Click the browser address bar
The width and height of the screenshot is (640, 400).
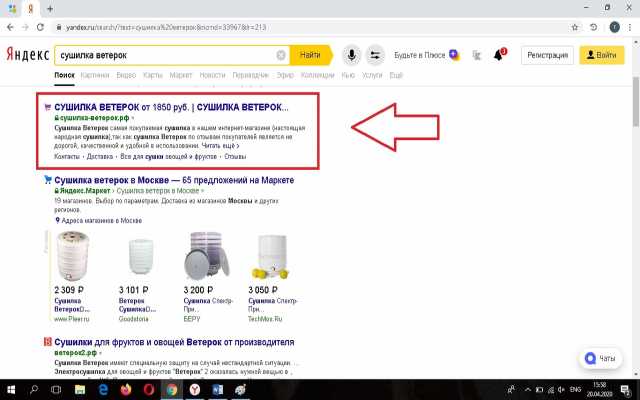tap(310, 27)
